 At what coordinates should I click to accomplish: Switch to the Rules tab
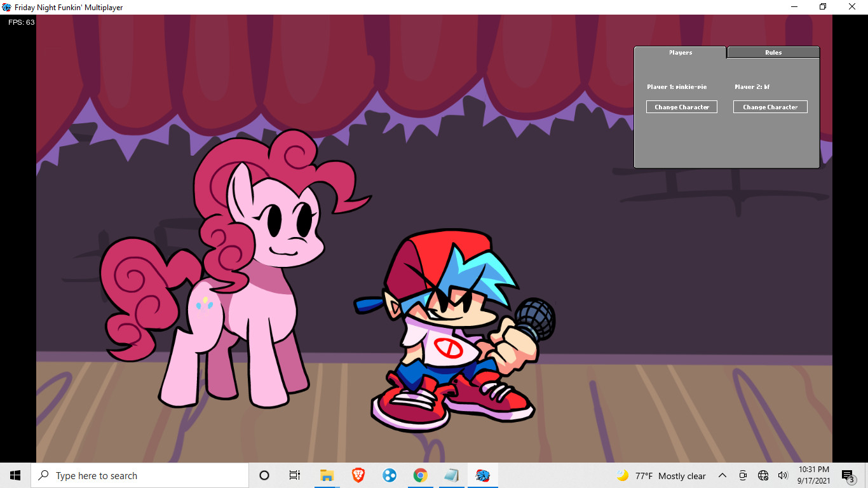pyautogui.click(x=773, y=52)
